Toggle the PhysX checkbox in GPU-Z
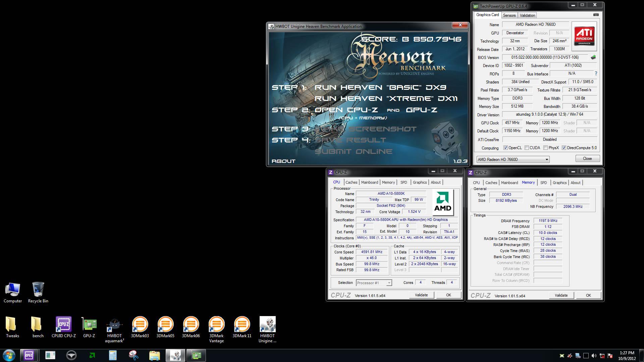Viewport: 644px width, 362px height. pos(545,148)
